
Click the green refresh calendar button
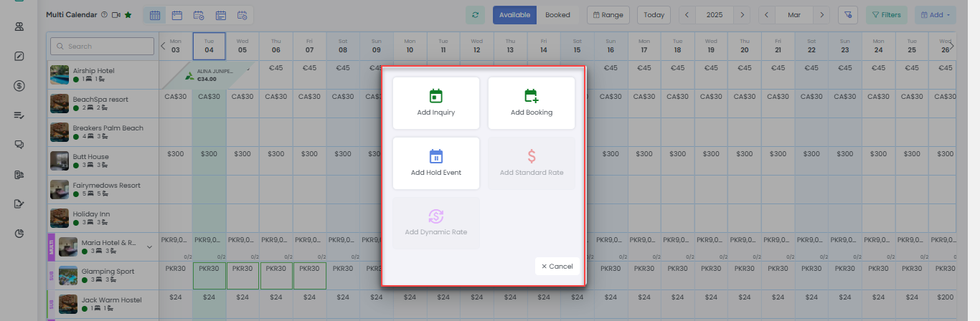475,14
